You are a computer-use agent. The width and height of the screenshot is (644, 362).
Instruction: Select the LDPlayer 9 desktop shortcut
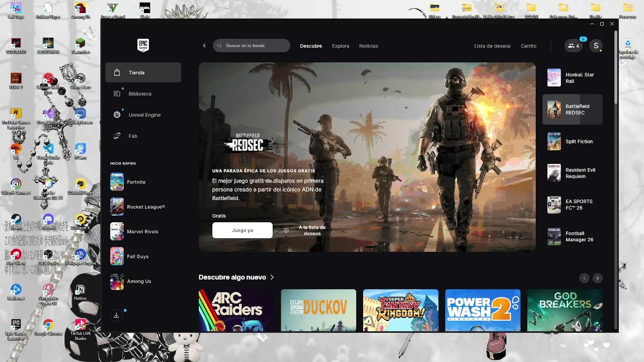pyautogui.click(x=80, y=221)
